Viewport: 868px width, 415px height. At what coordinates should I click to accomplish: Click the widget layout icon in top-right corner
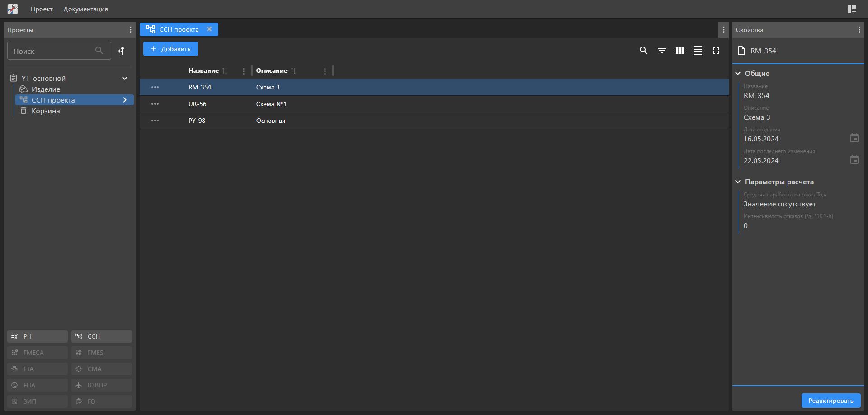click(851, 9)
